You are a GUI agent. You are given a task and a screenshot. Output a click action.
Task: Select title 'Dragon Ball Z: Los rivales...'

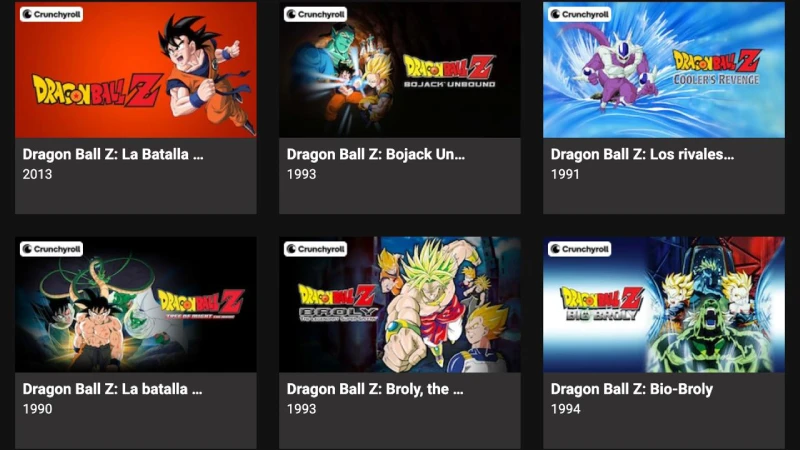[642, 154]
